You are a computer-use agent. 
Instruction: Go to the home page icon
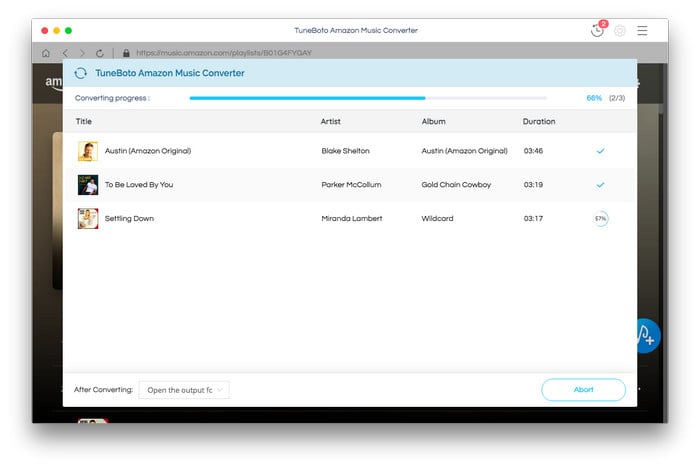(x=46, y=53)
